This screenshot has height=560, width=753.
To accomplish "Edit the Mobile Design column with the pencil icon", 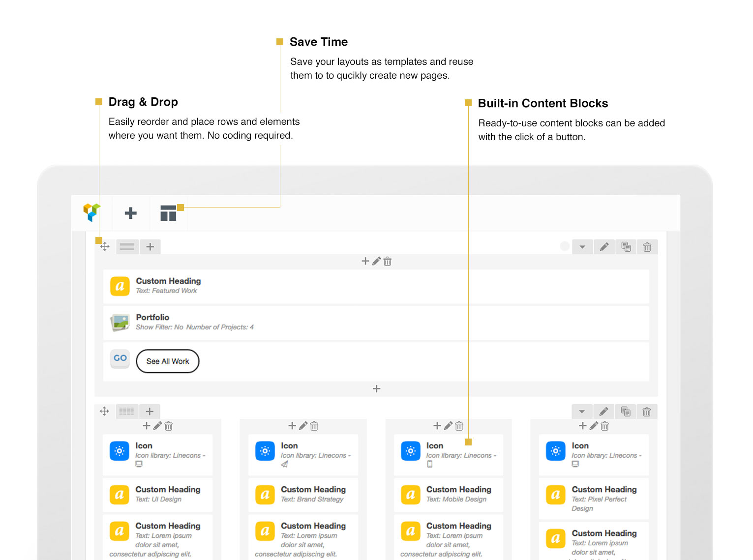I will (448, 426).
